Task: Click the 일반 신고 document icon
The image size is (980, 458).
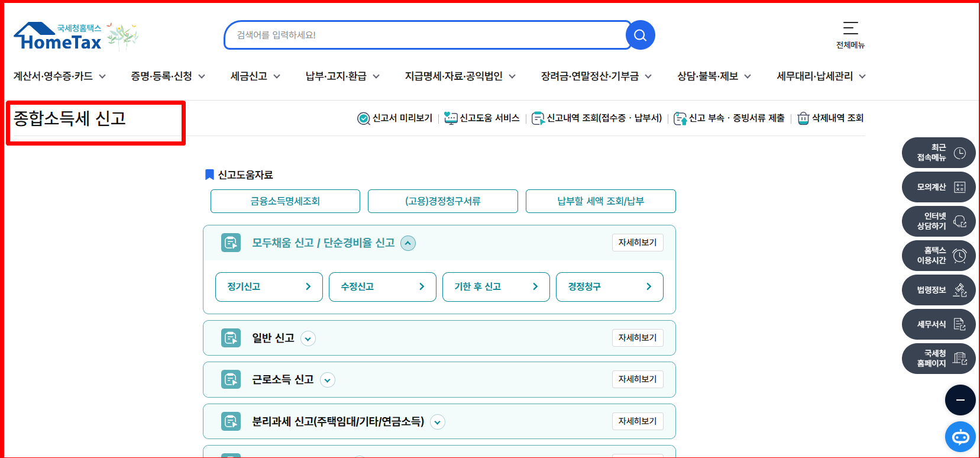Action: pos(231,338)
